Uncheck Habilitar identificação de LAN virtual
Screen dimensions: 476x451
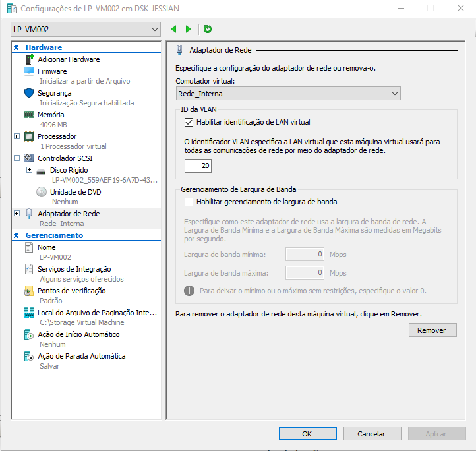tap(189, 123)
